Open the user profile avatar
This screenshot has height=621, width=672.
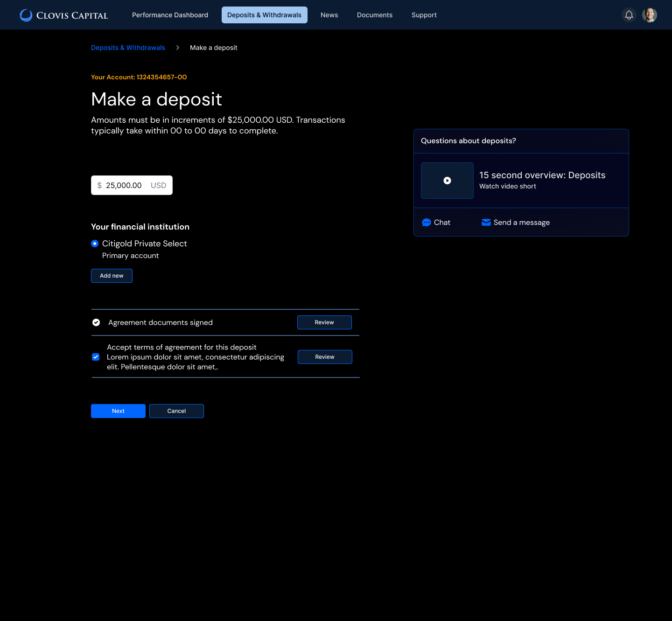[649, 15]
